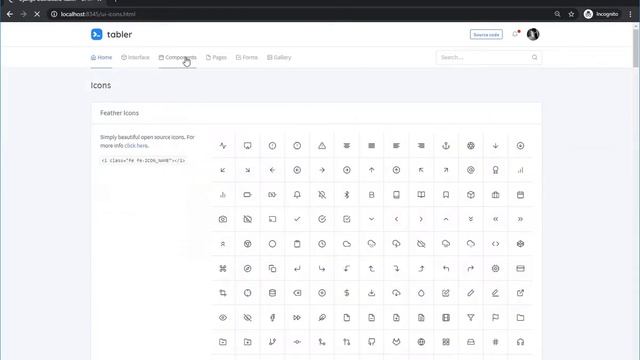Click the tabler logo

(x=111, y=34)
